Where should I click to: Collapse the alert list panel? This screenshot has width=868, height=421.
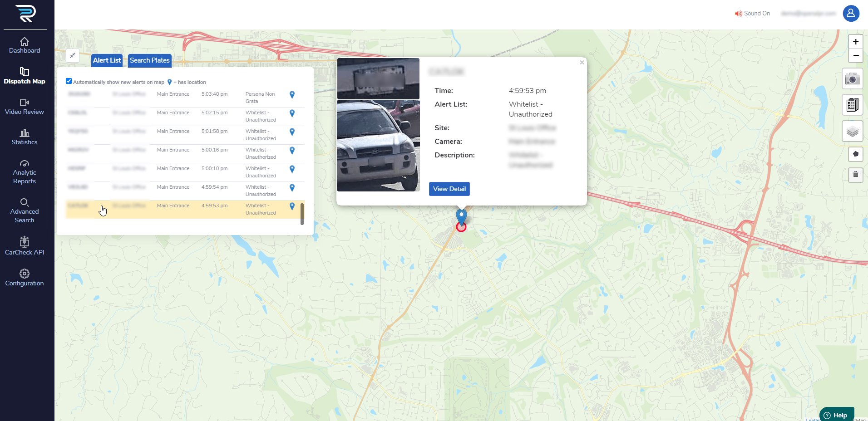(73, 55)
